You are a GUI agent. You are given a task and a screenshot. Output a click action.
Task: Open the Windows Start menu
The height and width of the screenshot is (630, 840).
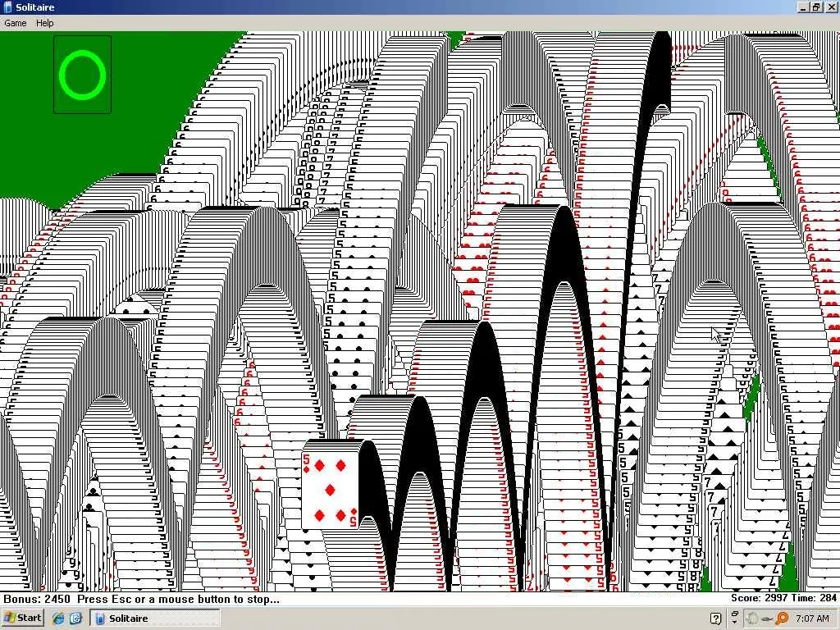(x=22, y=619)
